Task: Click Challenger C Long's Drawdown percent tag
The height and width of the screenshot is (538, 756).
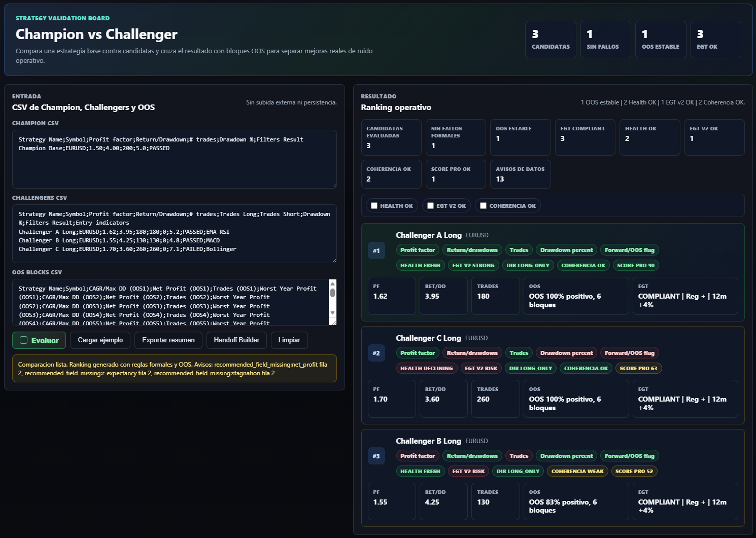Action: pos(566,353)
